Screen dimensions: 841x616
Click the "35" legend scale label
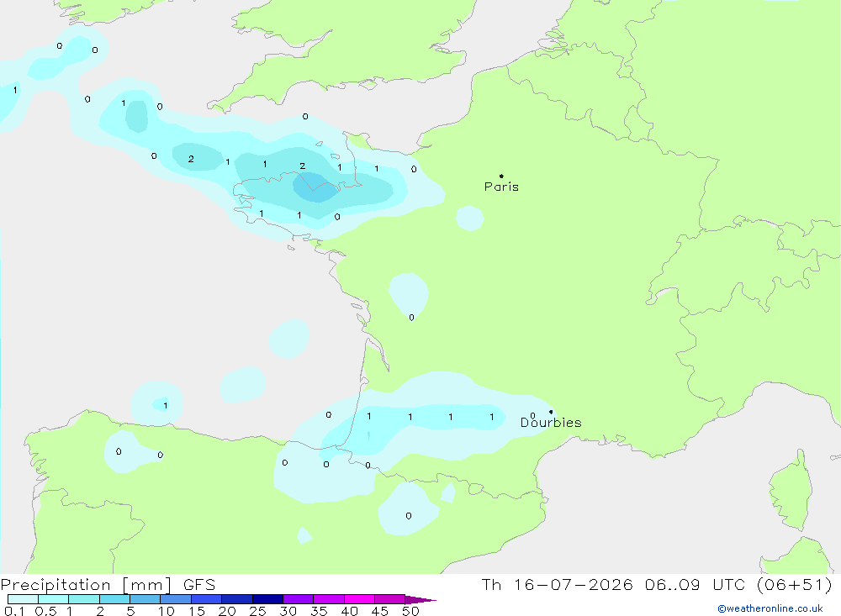[319, 611]
